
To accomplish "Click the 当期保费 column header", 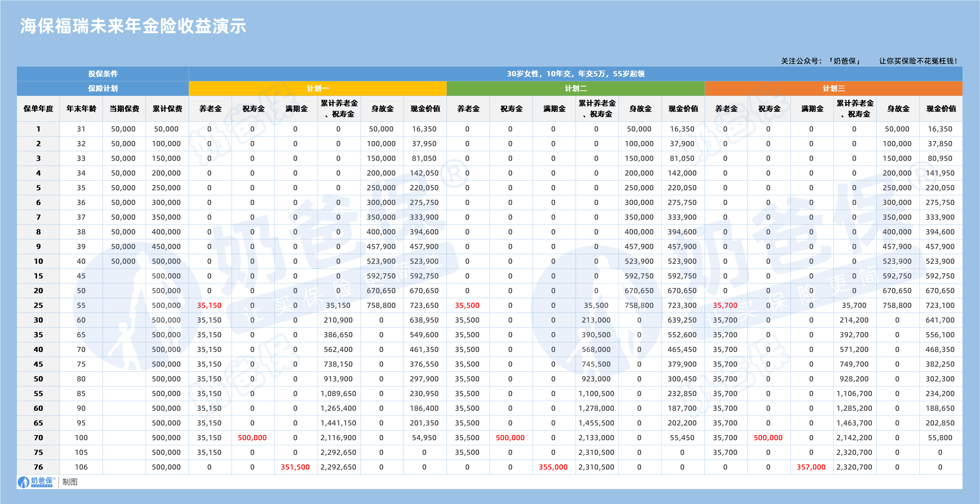I will [x=124, y=109].
